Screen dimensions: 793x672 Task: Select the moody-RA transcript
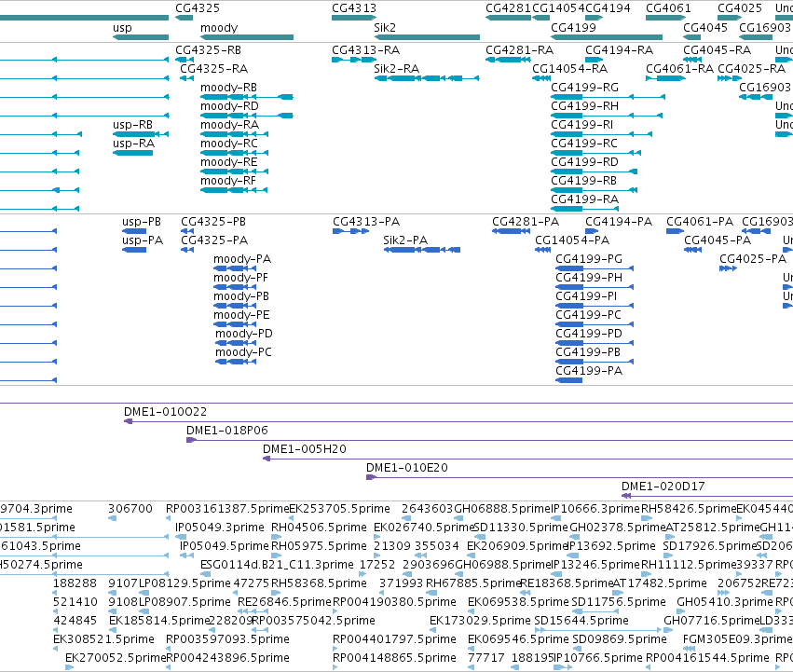click(229, 125)
